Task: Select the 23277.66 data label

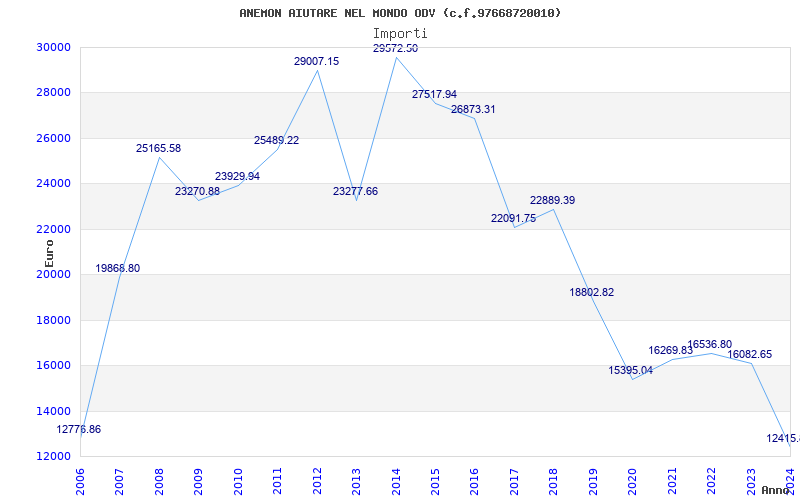Action: click(356, 191)
